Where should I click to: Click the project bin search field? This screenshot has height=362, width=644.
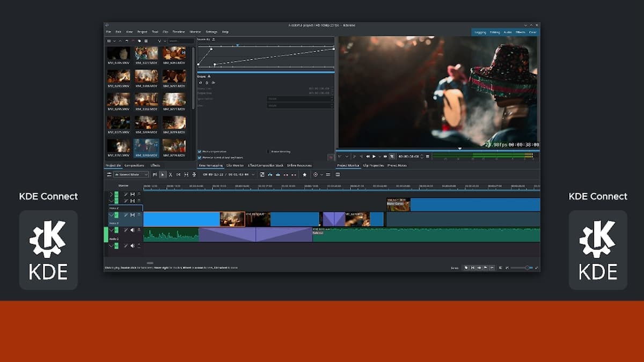tap(181, 41)
